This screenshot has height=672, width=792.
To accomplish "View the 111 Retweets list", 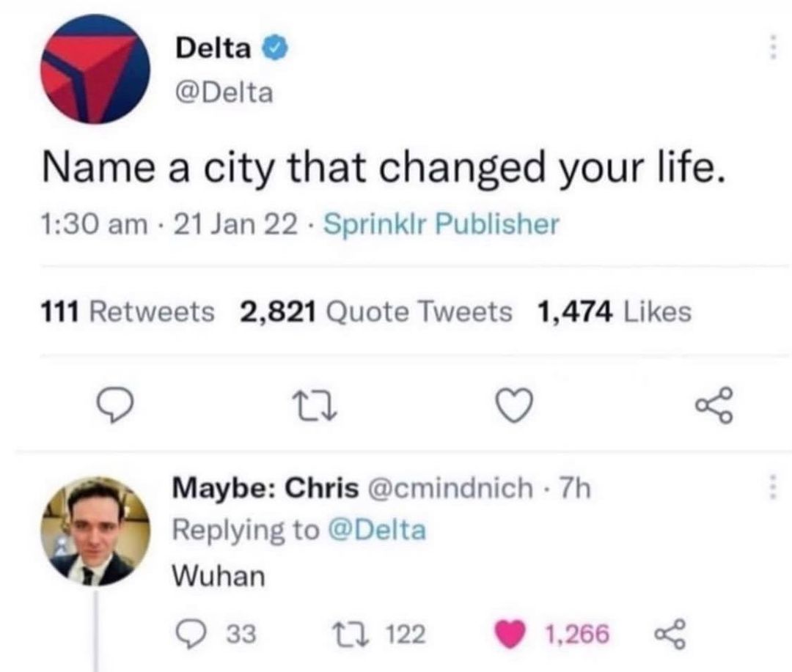I will click(x=125, y=312).
